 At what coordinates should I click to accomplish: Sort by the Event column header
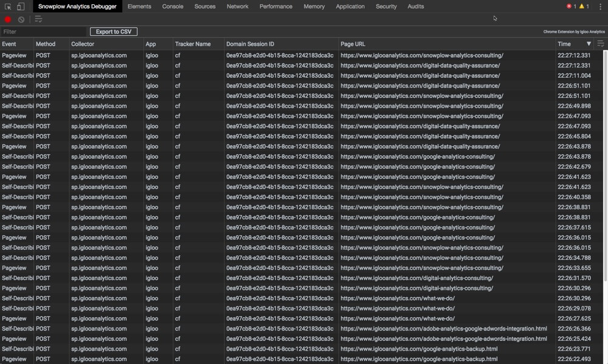(x=16, y=44)
